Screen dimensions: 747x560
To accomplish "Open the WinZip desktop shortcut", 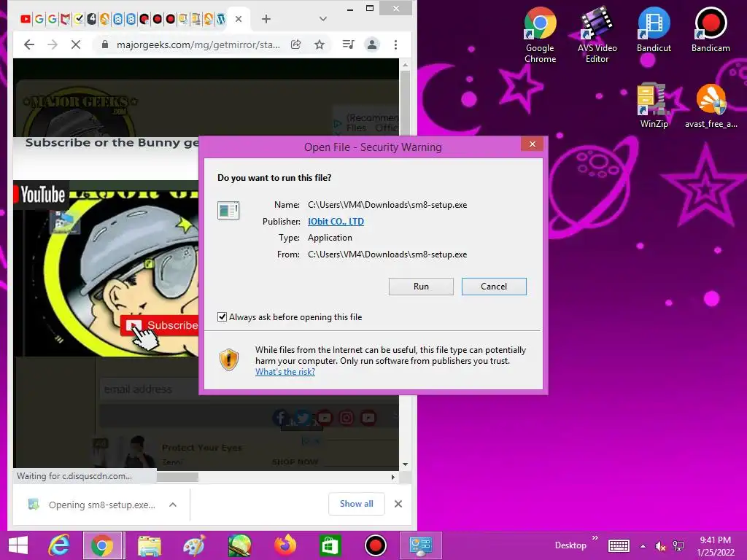I will [x=654, y=105].
